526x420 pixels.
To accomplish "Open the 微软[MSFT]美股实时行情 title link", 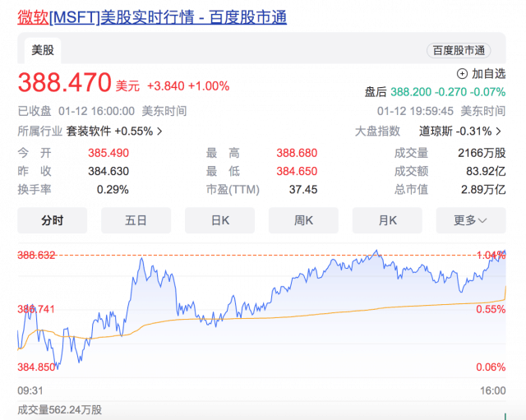I will point(152,17).
